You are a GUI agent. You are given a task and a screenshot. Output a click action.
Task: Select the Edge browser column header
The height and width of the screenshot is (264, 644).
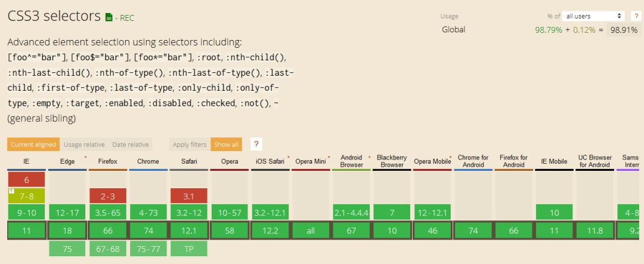point(67,162)
